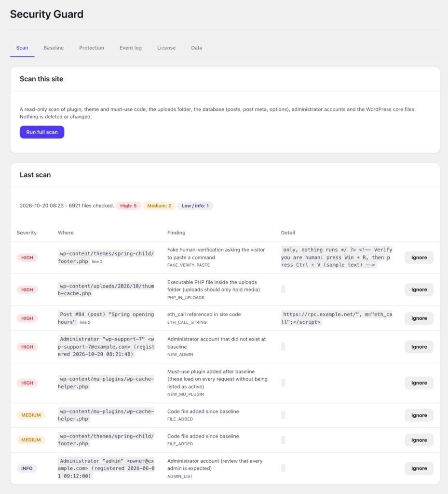
Task: Click the Severity column header
Action: (x=27, y=233)
